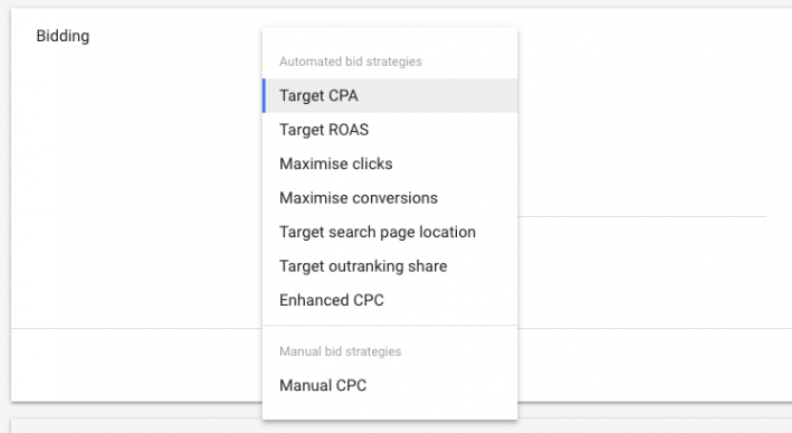Choose Target ROAS from the list
Screen dimensions: 792x433
(324, 130)
